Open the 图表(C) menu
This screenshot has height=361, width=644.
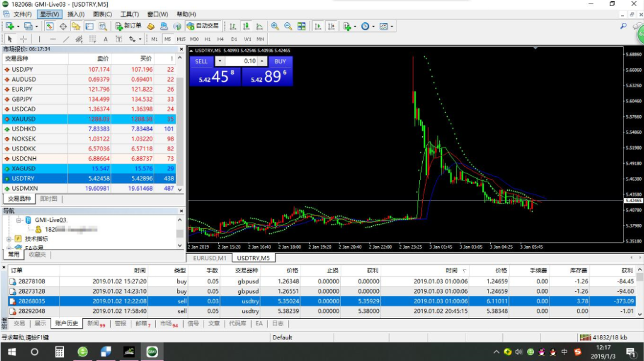[102, 14]
